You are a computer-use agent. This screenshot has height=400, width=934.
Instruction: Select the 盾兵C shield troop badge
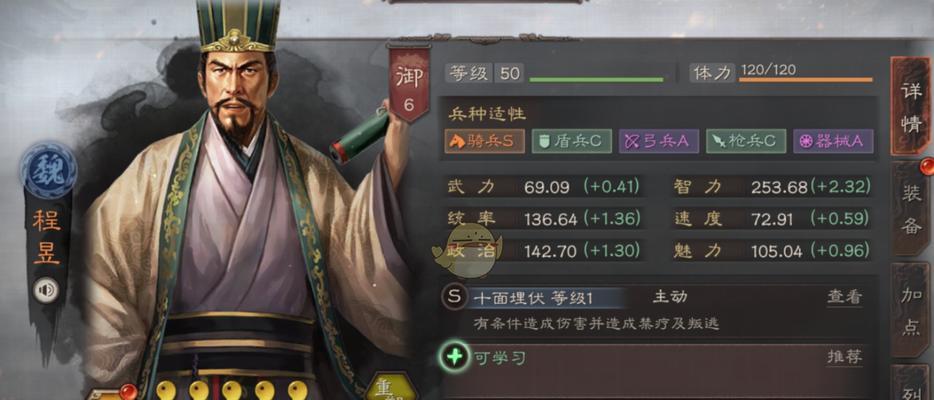click(571, 141)
